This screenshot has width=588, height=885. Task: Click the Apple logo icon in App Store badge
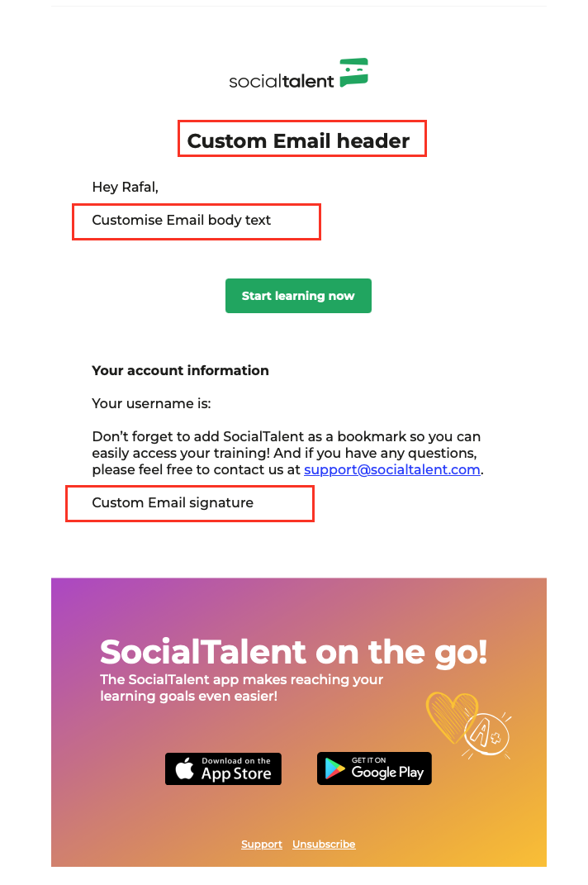pos(184,768)
